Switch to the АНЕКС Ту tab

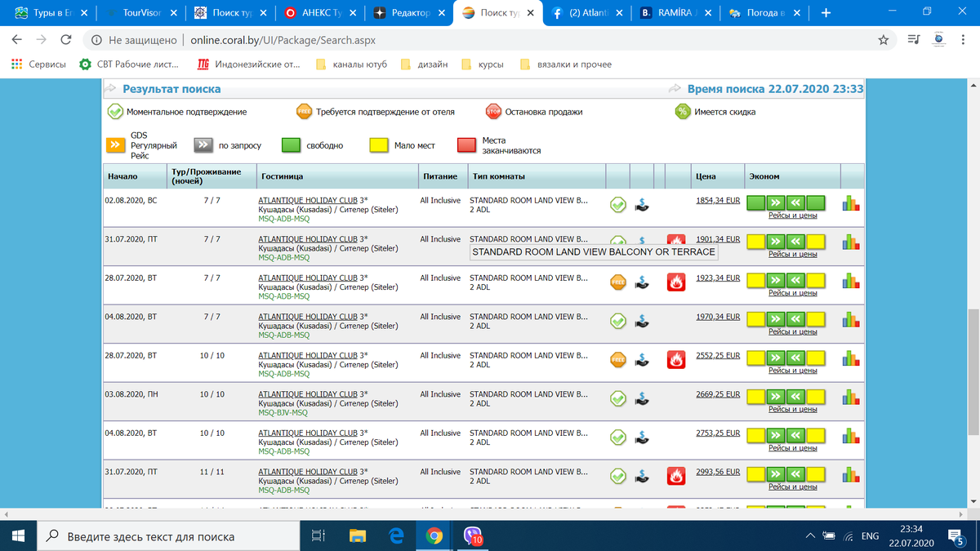pos(318,13)
